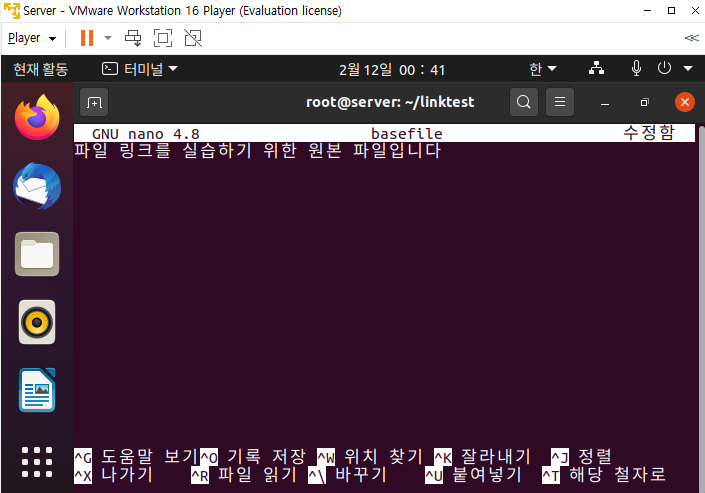This screenshot has width=705, height=493.
Task: Click ^X 나가기 exit shortcut
Action: pos(114,475)
